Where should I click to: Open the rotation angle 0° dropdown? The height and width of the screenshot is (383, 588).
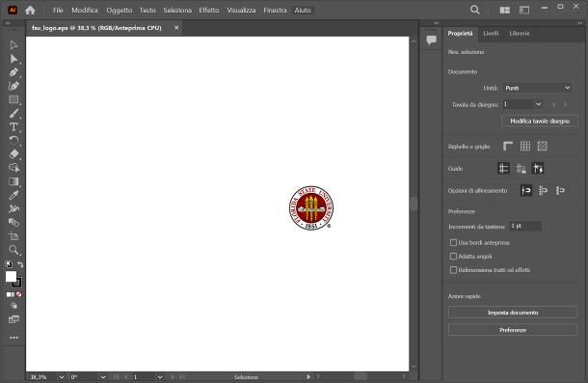103,377
